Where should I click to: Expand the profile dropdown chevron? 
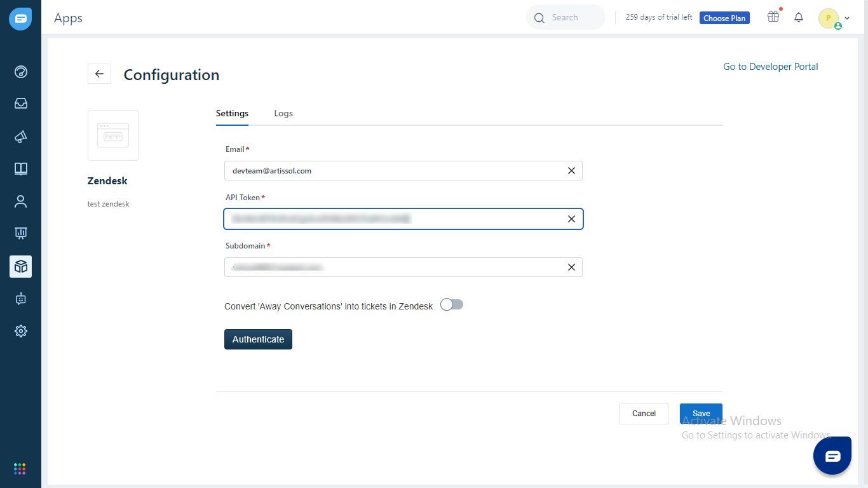847,18
